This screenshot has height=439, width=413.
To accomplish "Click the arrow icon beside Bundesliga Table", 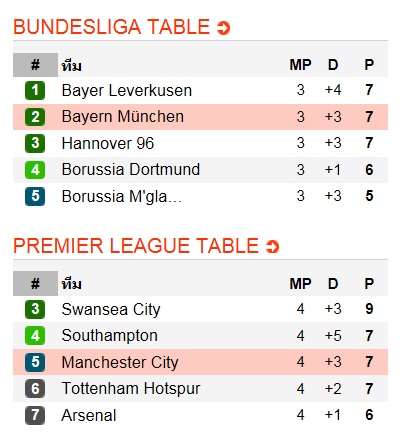I will point(223,28).
